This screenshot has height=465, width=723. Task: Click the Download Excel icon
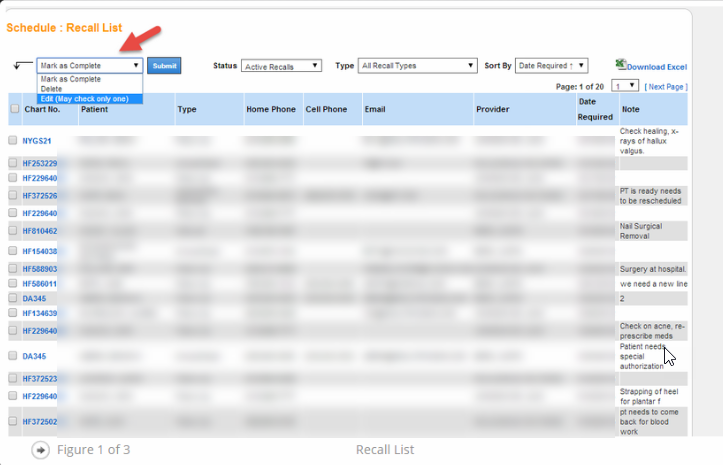tap(620, 65)
